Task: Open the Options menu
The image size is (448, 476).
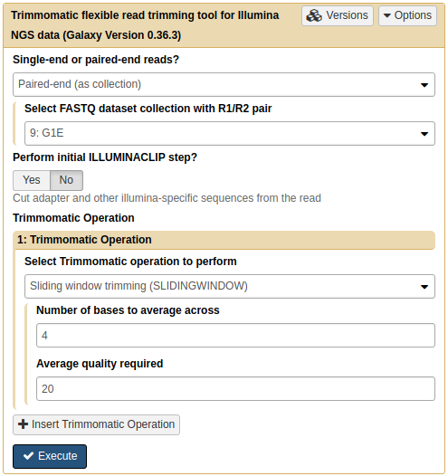Action: tap(407, 15)
